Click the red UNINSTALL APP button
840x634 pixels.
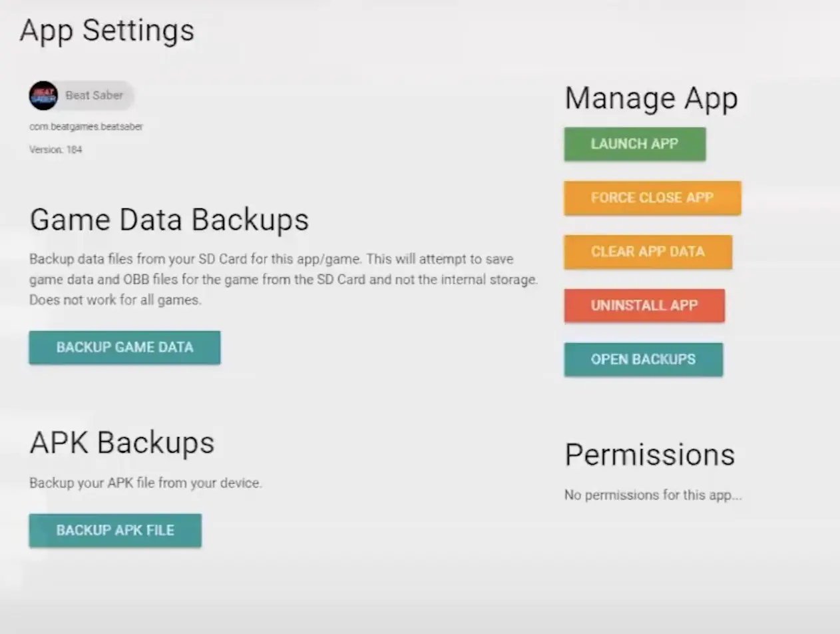coord(644,306)
